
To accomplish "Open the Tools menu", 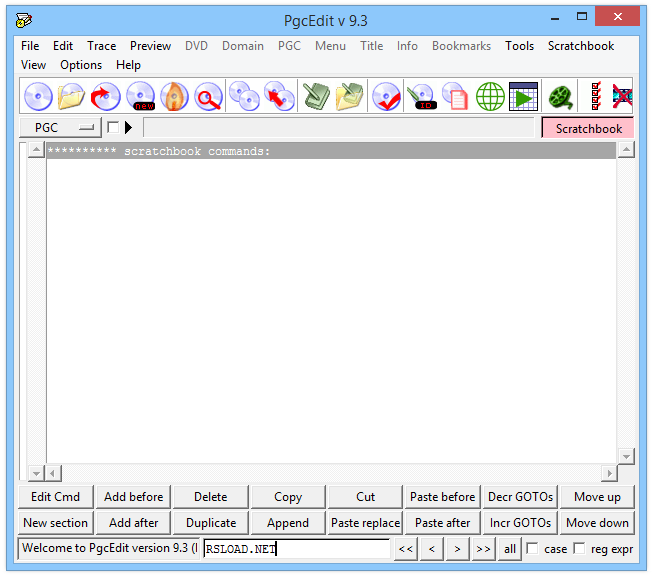I will [x=519, y=46].
